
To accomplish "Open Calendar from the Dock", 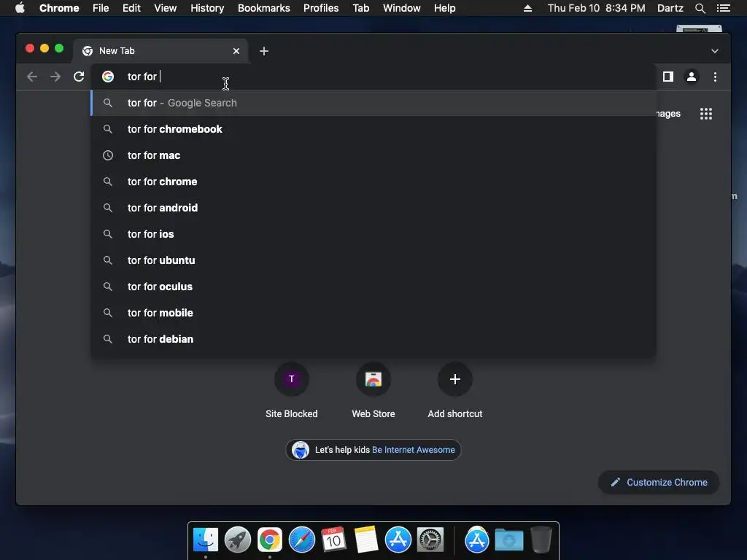I will (x=333, y=540).
